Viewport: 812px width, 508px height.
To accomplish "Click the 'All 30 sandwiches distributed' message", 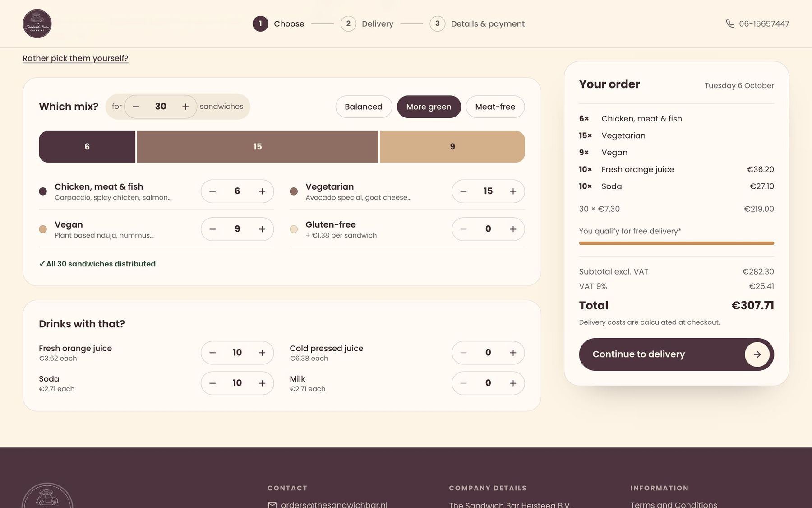I will (97, 264).
